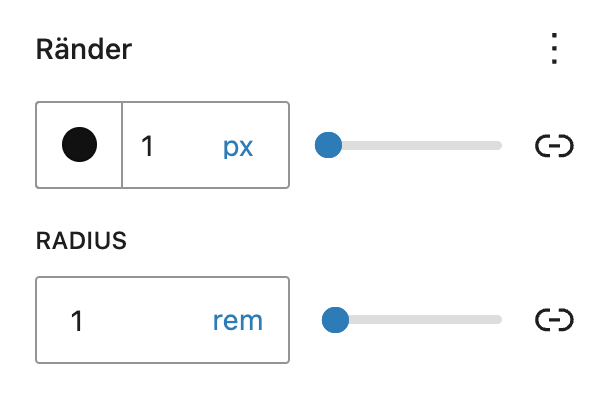Click the Ränder panel heading

coord(84,49)
